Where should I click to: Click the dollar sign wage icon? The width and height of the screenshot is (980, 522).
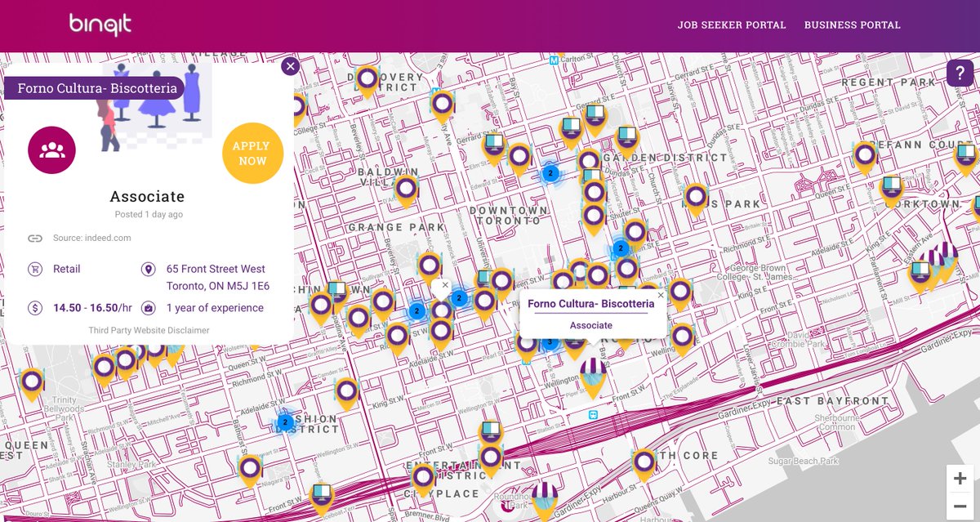coord(35,308)
